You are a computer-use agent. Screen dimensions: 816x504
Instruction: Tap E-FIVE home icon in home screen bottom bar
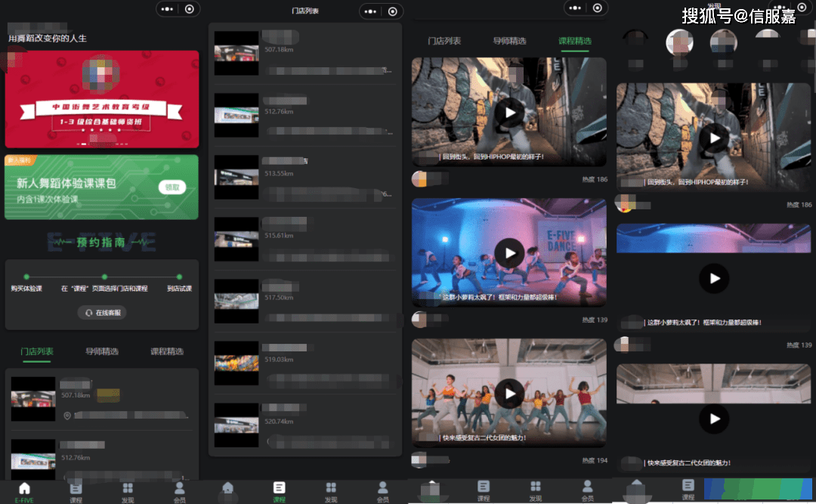(24, 492)
